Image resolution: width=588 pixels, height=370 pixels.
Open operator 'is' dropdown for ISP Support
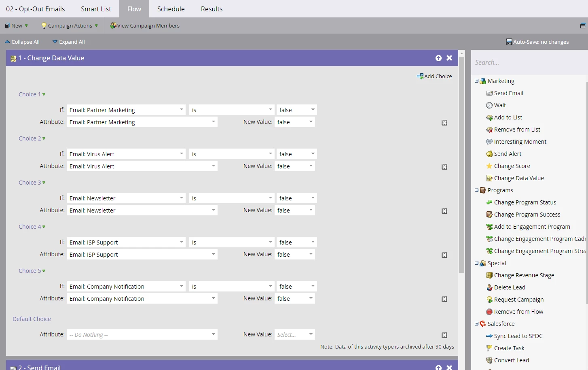(271, 242)
